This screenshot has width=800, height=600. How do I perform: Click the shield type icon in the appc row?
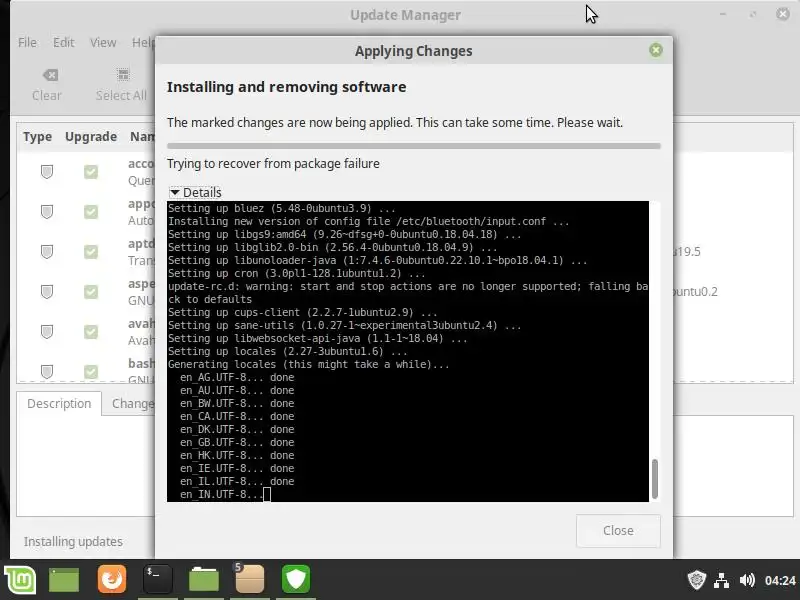47,212
